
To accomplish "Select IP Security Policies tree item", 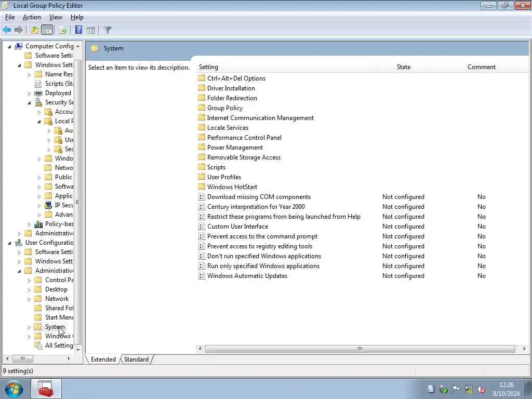I will [x=59, y=205].
